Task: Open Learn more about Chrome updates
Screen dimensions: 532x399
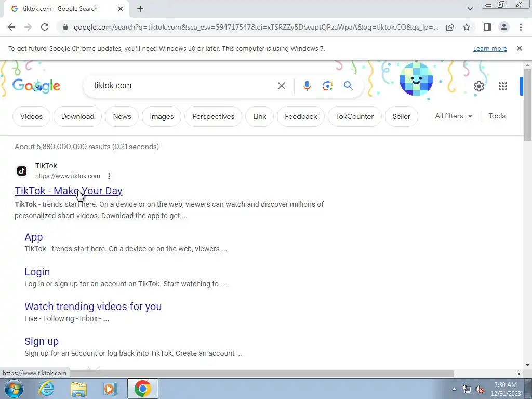Action: pos(490,48)
